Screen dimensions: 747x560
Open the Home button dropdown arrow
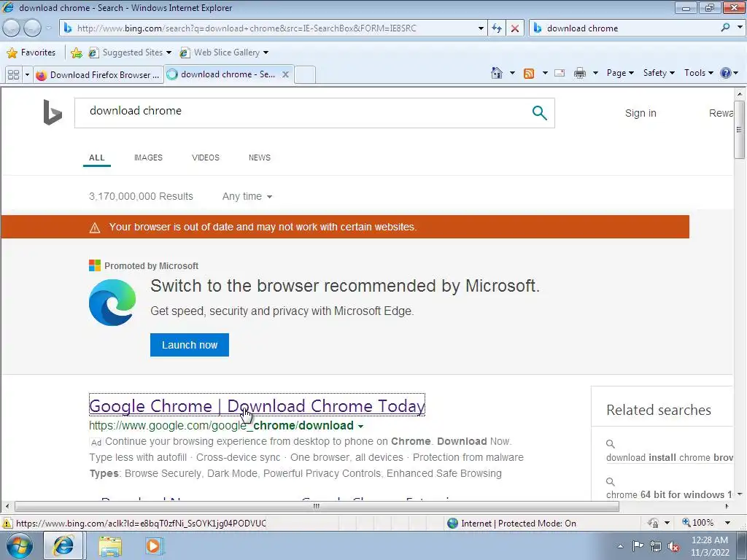click(512, 73)
